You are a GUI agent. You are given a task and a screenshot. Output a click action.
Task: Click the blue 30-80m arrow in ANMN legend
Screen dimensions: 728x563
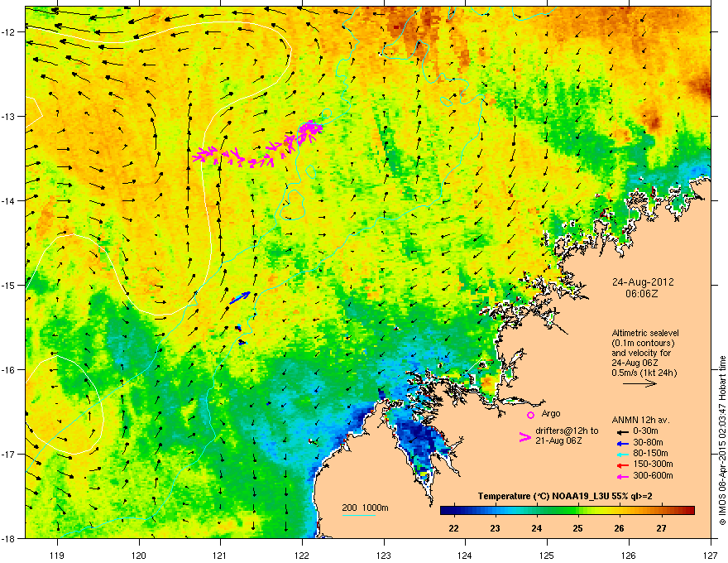point(622,443)
